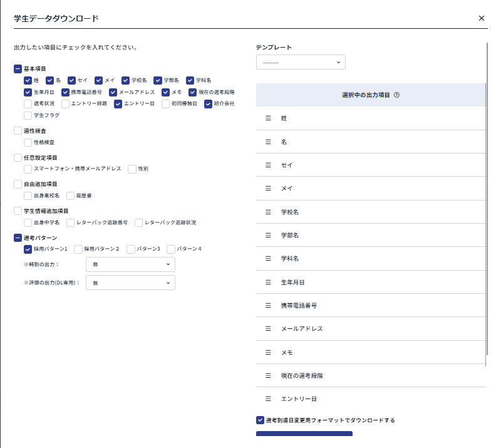This screenshot has height=448, width=496.
Task: Click the drag handle for メモ row
Action: [268, 353]
